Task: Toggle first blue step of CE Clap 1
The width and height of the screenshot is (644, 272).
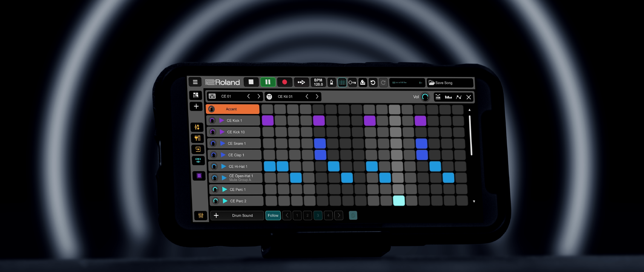Action: [320, 155]
